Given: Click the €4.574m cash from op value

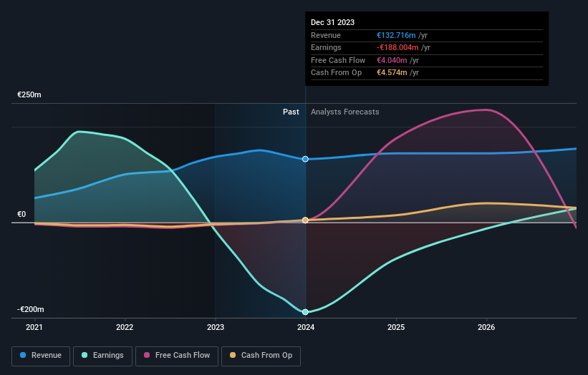Looking at the screenshot, I should click(392, 73).
